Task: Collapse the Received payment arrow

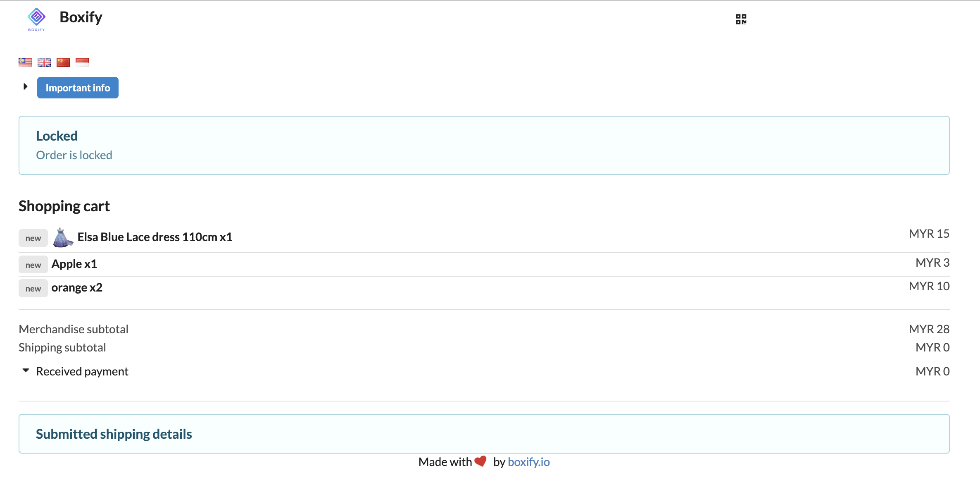Action: coord(26,370)
